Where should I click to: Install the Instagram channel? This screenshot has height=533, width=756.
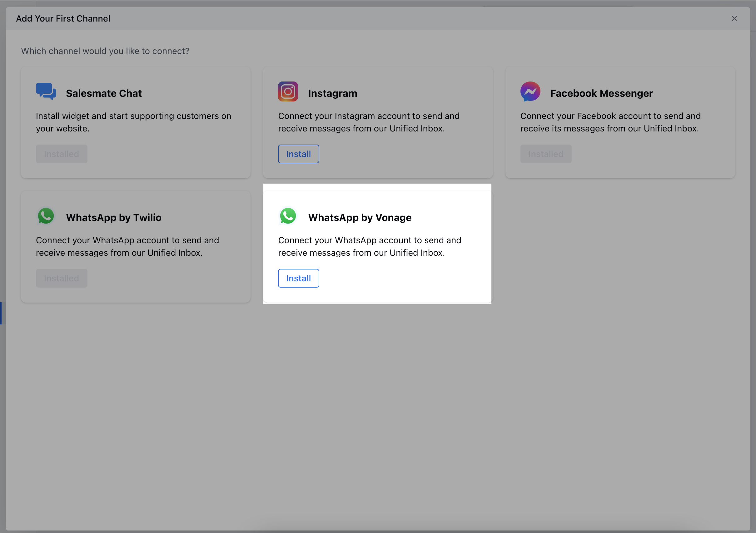(298, 154)
